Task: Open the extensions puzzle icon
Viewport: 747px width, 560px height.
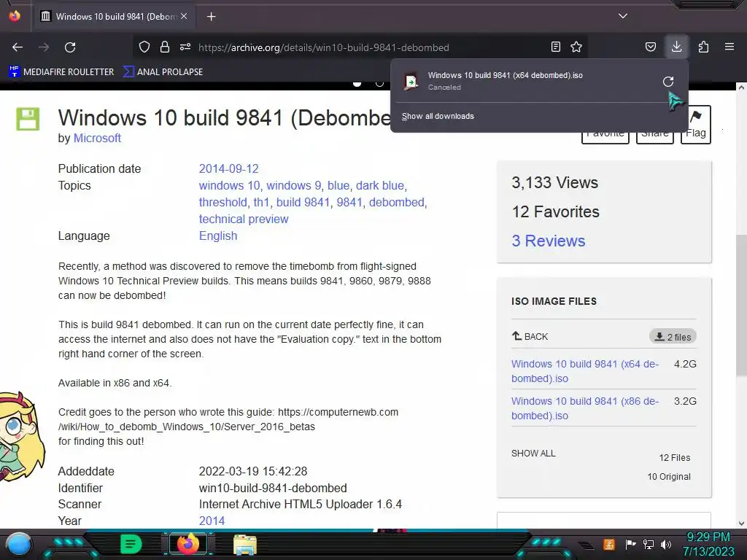Action: 703,47
